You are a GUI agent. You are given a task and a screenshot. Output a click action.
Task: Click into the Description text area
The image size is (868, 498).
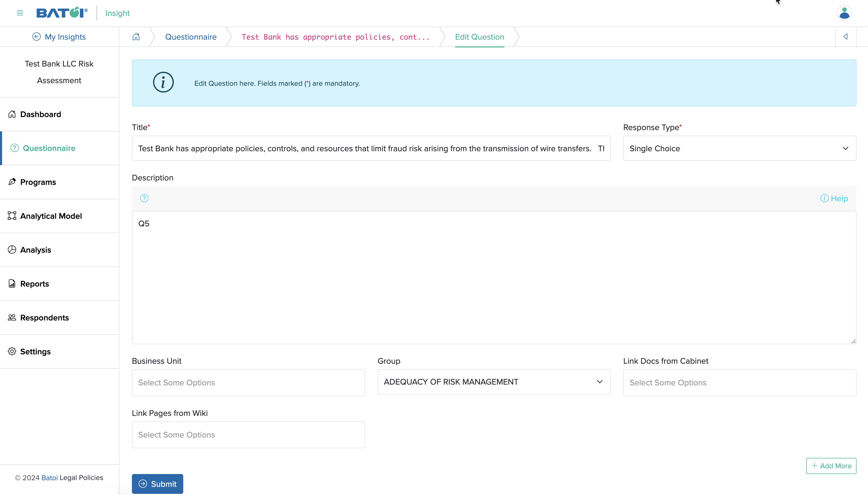(494, 277)
